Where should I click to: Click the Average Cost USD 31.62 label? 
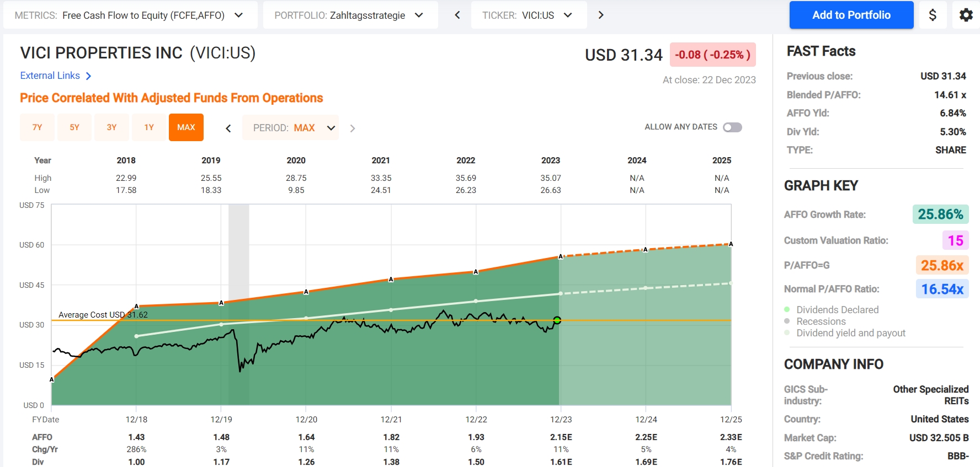point(103,315)
